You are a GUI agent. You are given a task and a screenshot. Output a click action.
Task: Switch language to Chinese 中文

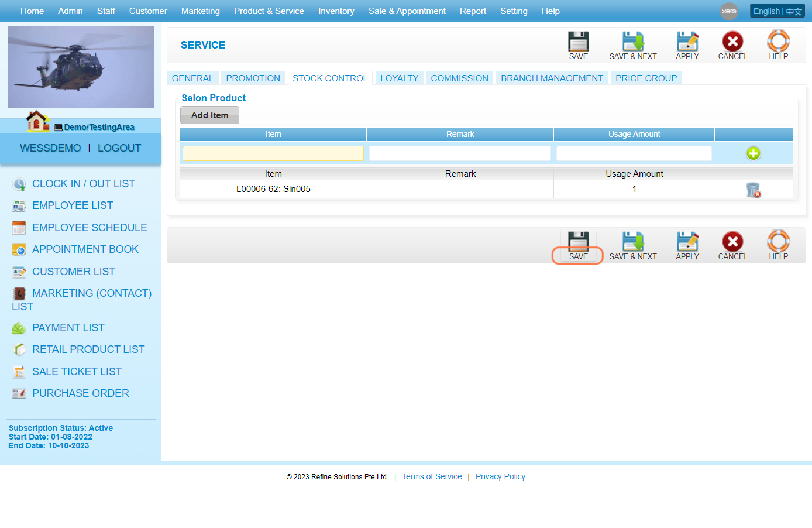(x=794, y=11)
